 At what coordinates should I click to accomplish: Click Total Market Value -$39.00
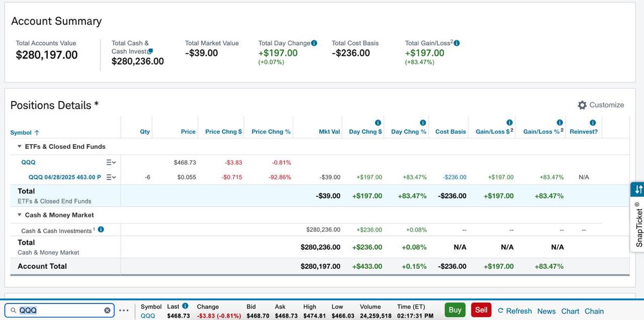click(202, 53)
